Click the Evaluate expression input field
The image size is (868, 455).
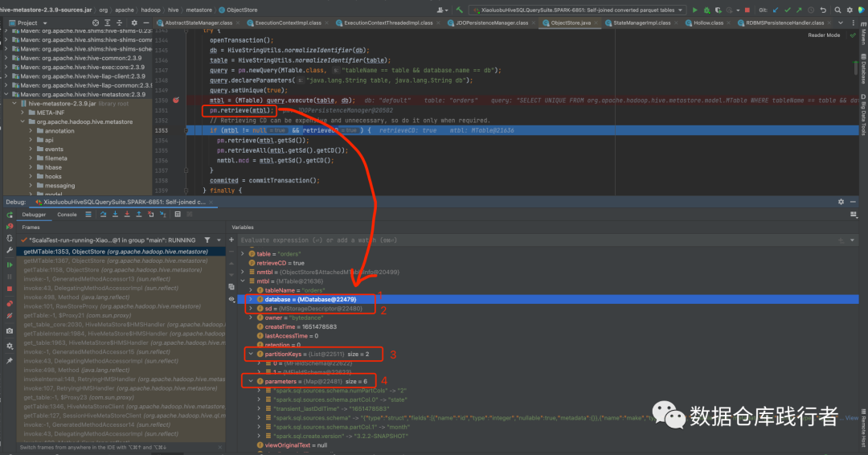pos(537,240)
